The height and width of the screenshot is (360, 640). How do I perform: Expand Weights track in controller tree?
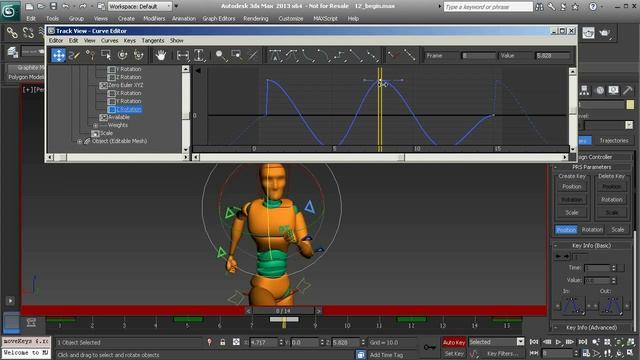click(x=95, y=125)
